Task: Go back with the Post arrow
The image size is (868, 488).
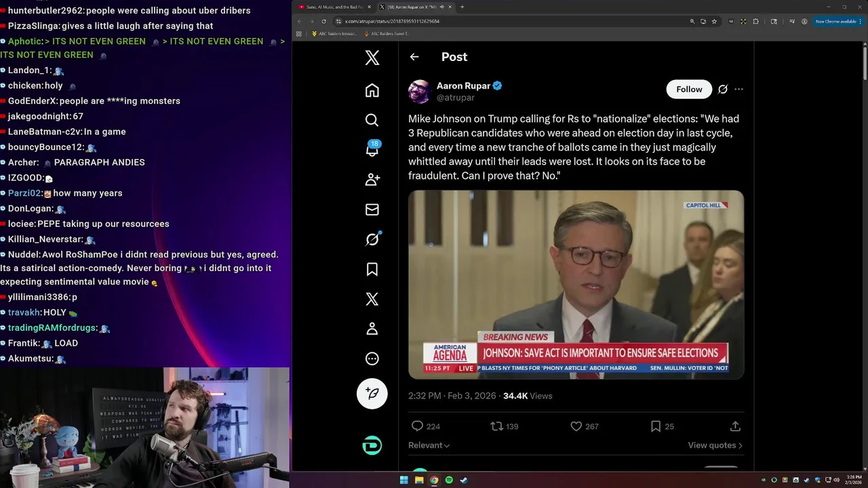Action: [x=414, y=57]
